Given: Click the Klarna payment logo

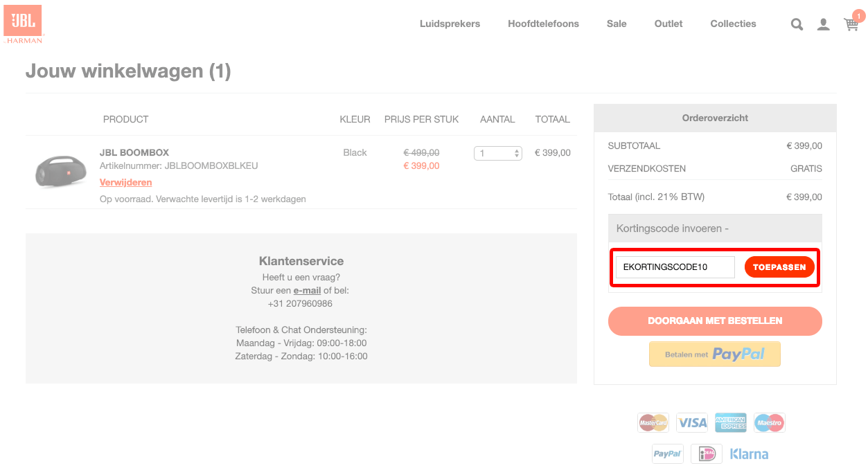Looking at the screenshot, I should tap(749, 454).
